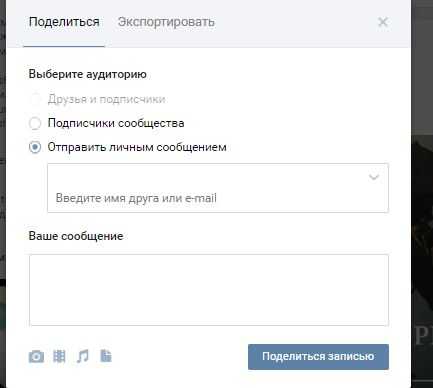Click the 'Отправить личным сообщением' label text

pos(137,147)
